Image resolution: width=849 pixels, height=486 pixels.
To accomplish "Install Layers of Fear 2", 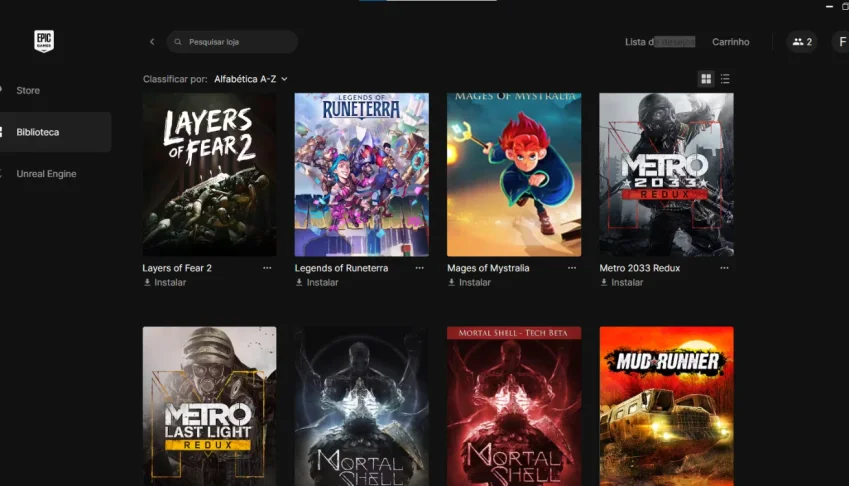I will (x=164, y=283).
